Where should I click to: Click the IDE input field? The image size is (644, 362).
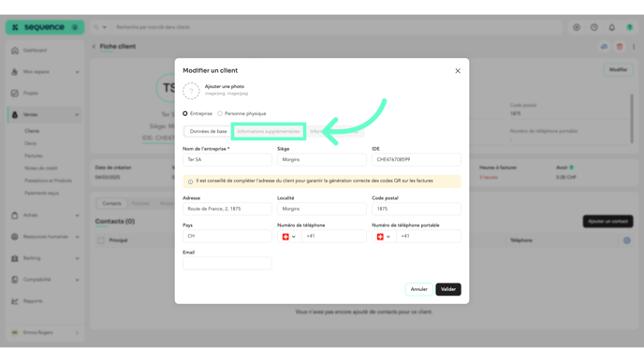click(416, 160)
